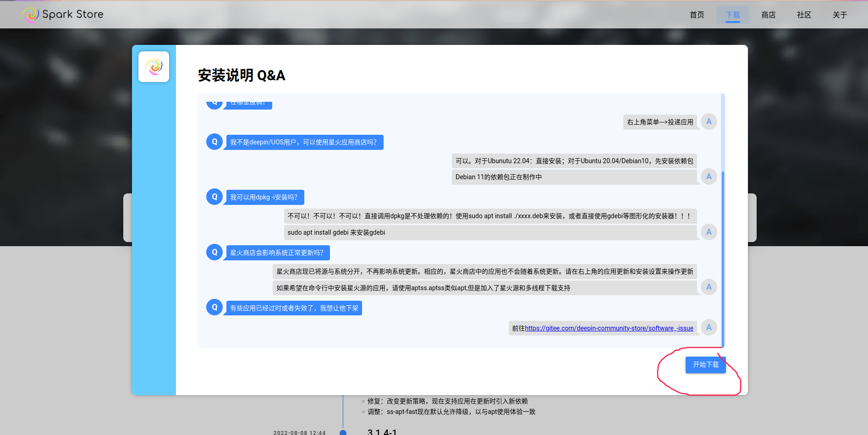This screenshot has height=435, width=868.
Task: Click the timeline dot beside 2022-08-08 12:44
Action: pyautogui.click(x=343, y=432)
